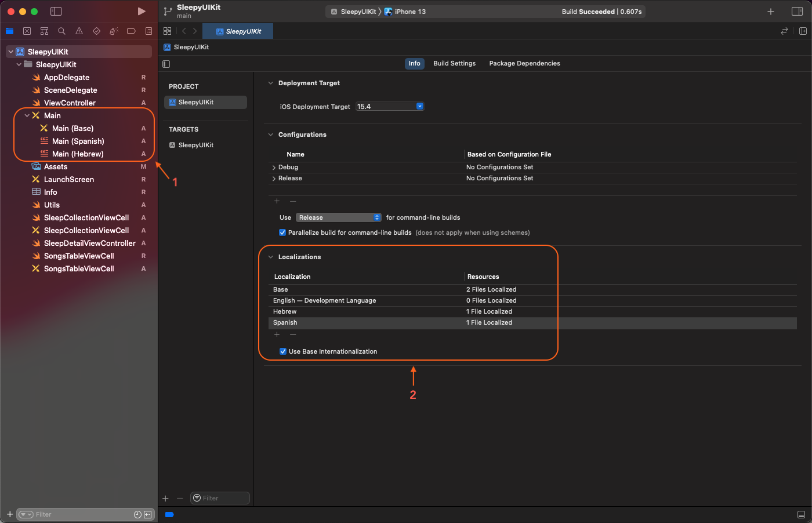Enable Use Base Internationalization checkbox

tap(282, 351)
